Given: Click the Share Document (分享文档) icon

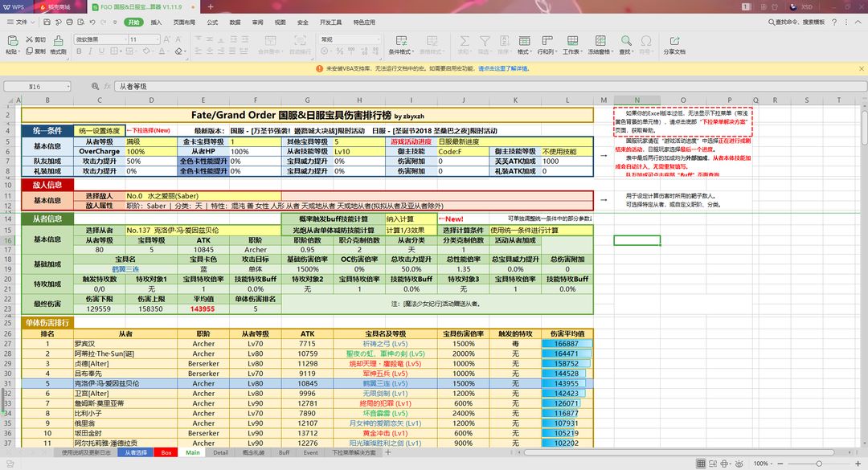Looking at the screenshot, I should pos(674,40).
